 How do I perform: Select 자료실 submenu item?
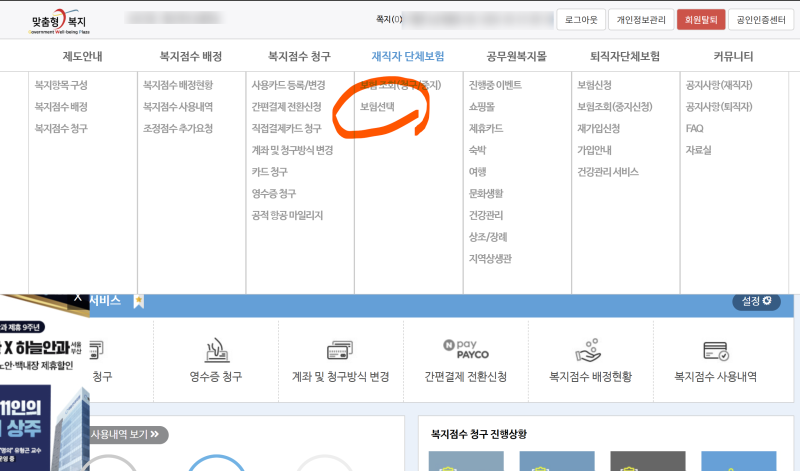point(698,150)
